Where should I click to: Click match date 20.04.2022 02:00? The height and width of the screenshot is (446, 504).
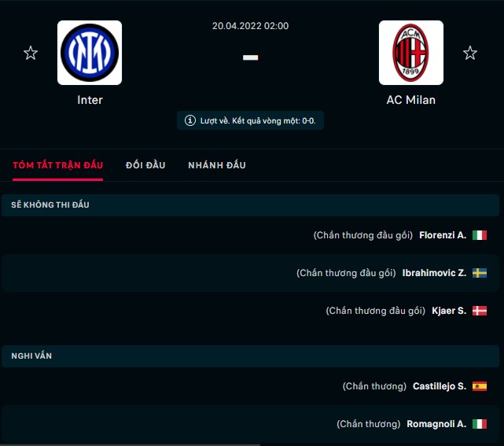pyautogui.click(x=250, y=26)
